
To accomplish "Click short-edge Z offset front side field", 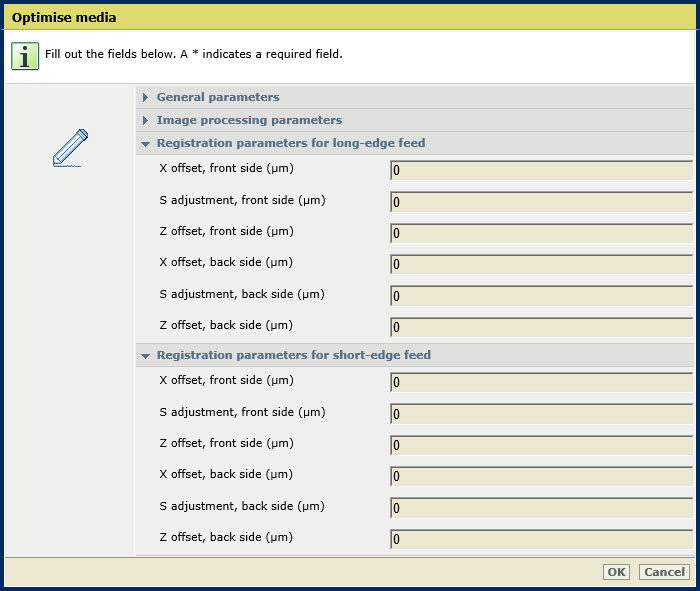I will coord(542,445).
